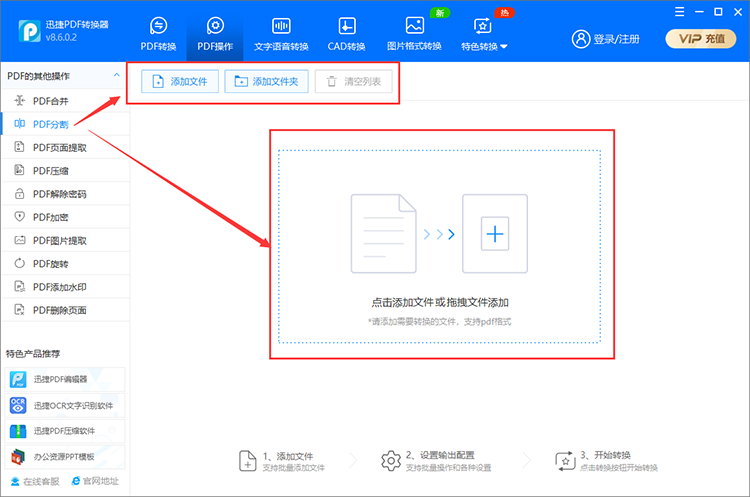Open the hamburger main menu icon
Screen dimensions: 750x497
(679, 12)
